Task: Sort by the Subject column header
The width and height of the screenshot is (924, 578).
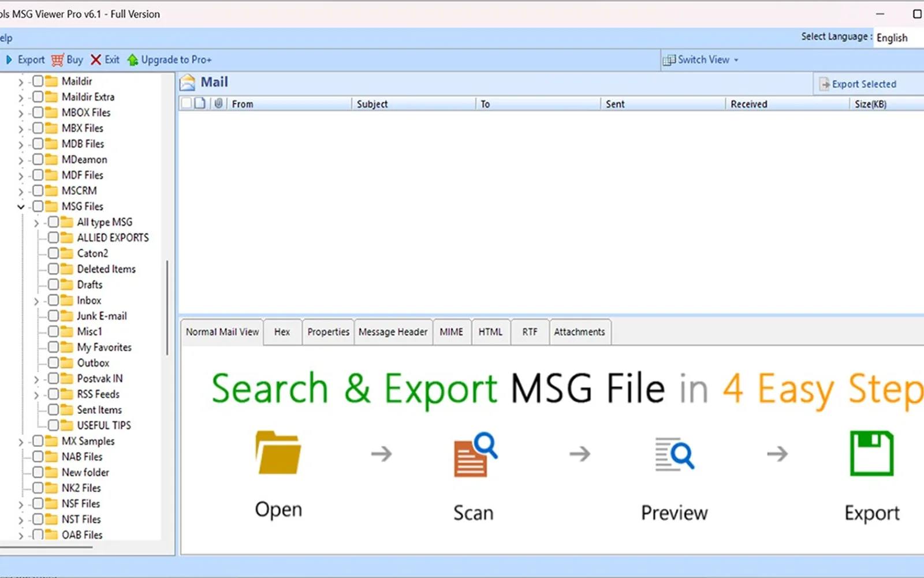Action: (x=413, y=104)
